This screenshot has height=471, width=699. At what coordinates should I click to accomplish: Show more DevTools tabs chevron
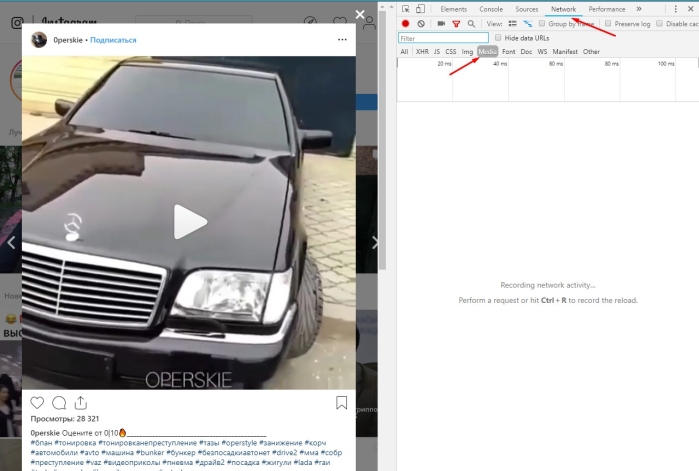(639, 9)
